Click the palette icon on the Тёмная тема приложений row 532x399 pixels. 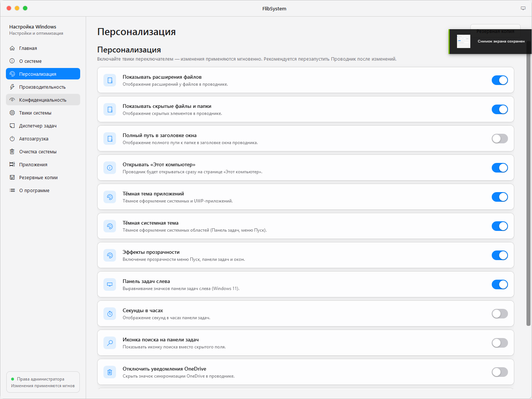(x=110, y=197)
